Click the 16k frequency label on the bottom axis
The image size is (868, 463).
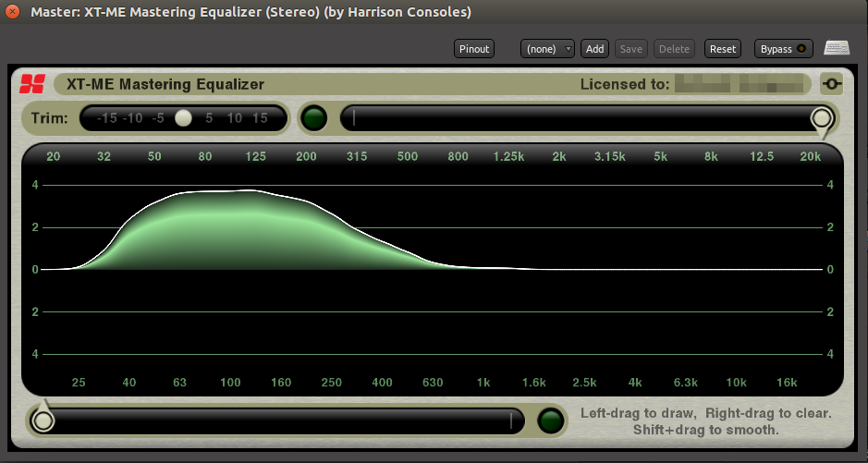point(787,383)
